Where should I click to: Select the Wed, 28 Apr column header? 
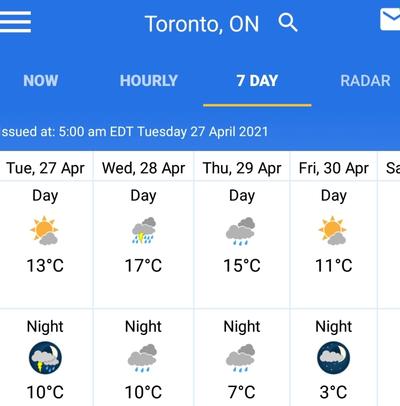tap(143, 168)
